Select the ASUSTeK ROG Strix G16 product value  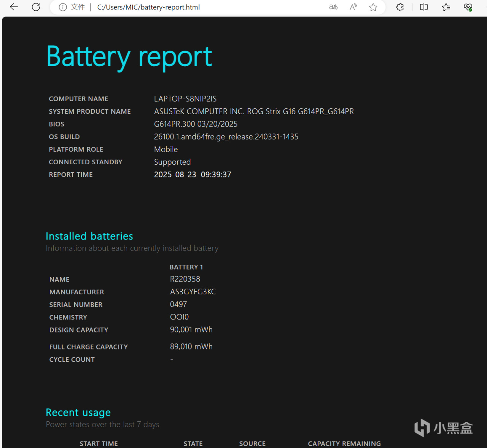254,111
